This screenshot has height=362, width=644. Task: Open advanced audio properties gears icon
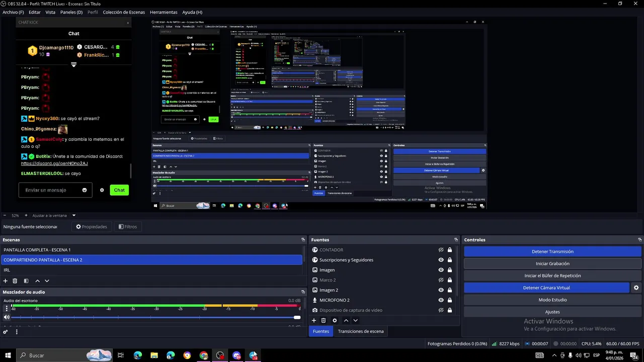pos(6,332)
